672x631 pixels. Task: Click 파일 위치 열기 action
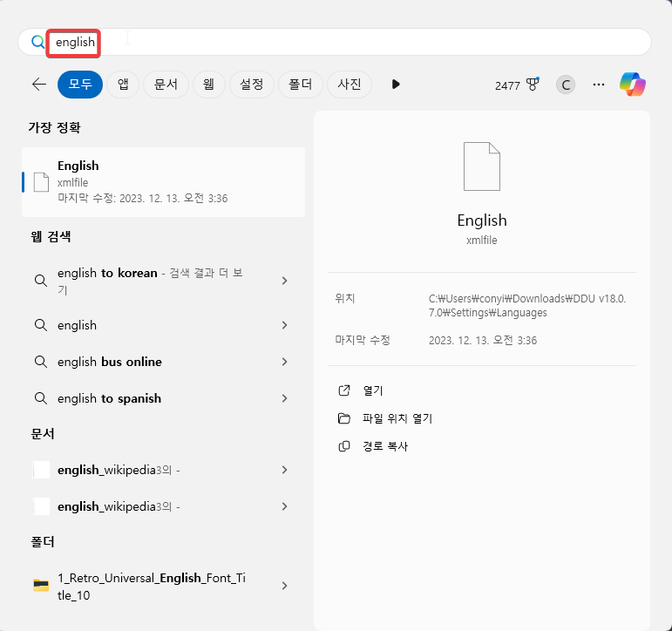pyautogui.click(x=397, y=418)
